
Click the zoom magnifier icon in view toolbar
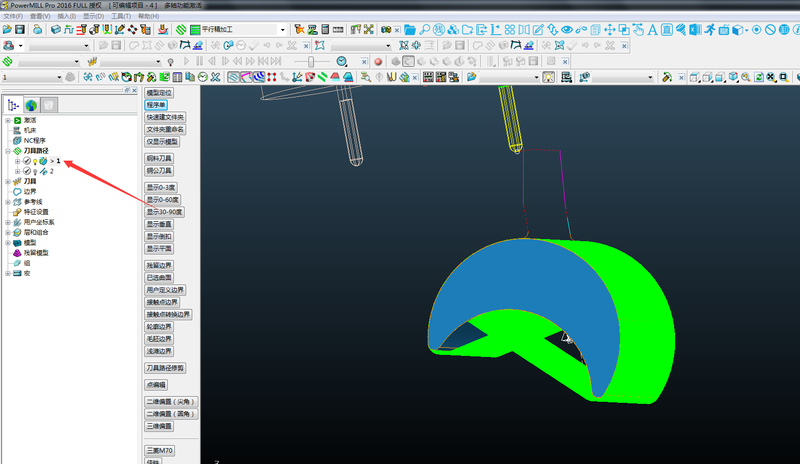(x=746, y=77)
